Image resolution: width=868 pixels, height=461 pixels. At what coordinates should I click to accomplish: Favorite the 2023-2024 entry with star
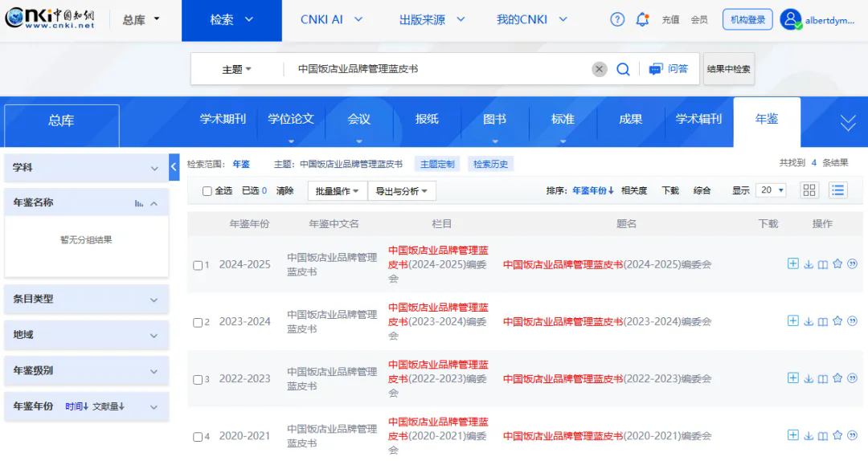[837, 321]
